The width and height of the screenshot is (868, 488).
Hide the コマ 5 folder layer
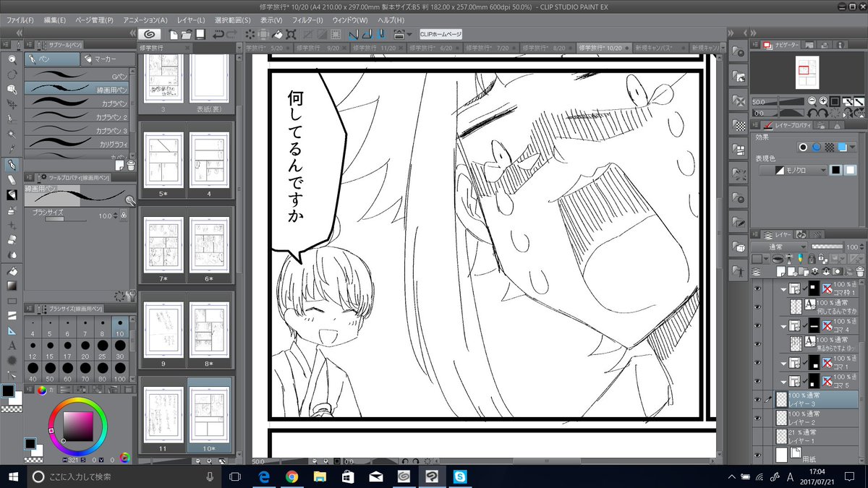coord(758,380)
